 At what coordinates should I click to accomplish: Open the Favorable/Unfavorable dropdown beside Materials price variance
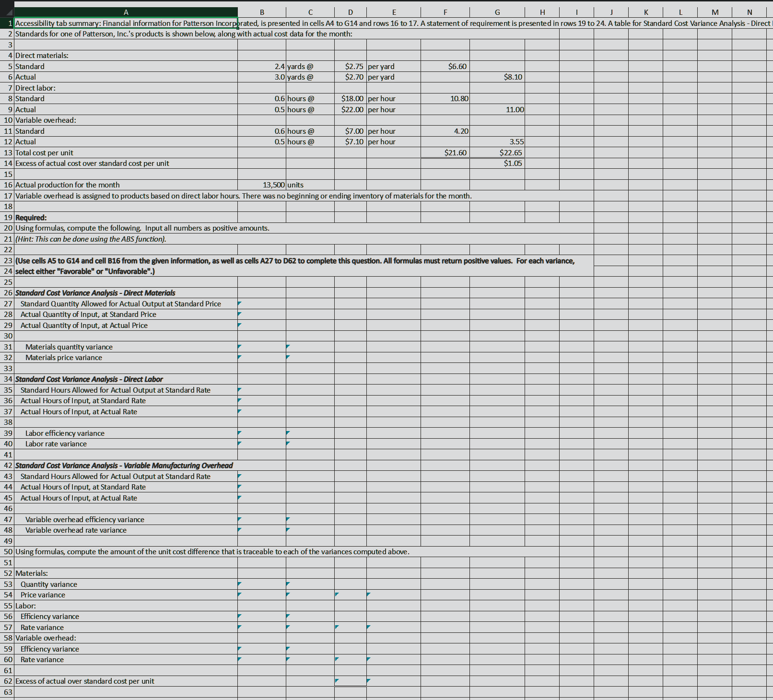point(310,357)
